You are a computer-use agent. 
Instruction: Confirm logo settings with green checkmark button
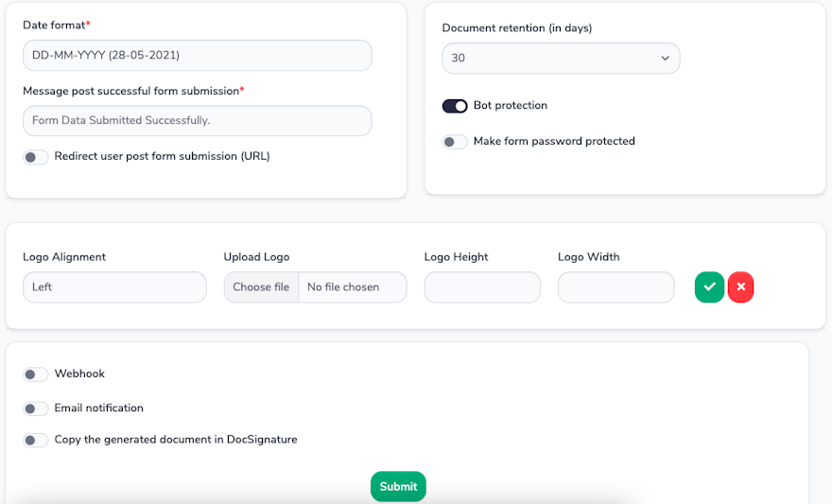pyautogui.click(x=709, y=287)
